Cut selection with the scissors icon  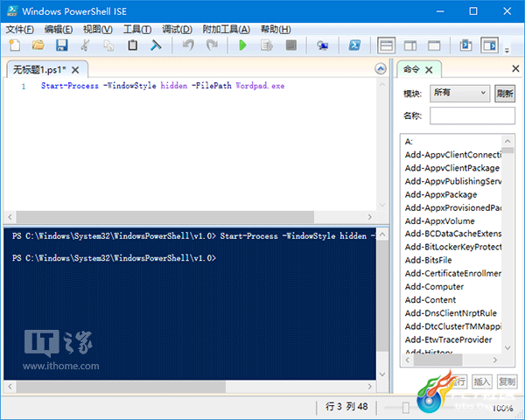tap(85, 45)
